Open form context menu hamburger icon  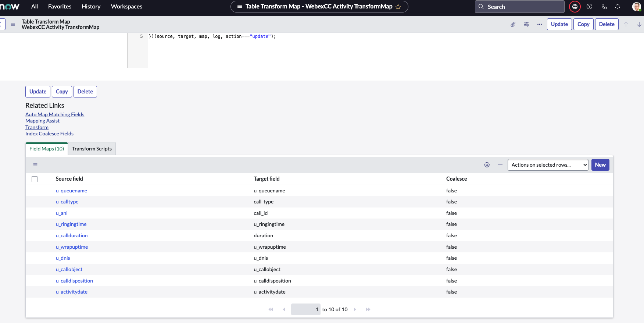click(x=13, y=24)
